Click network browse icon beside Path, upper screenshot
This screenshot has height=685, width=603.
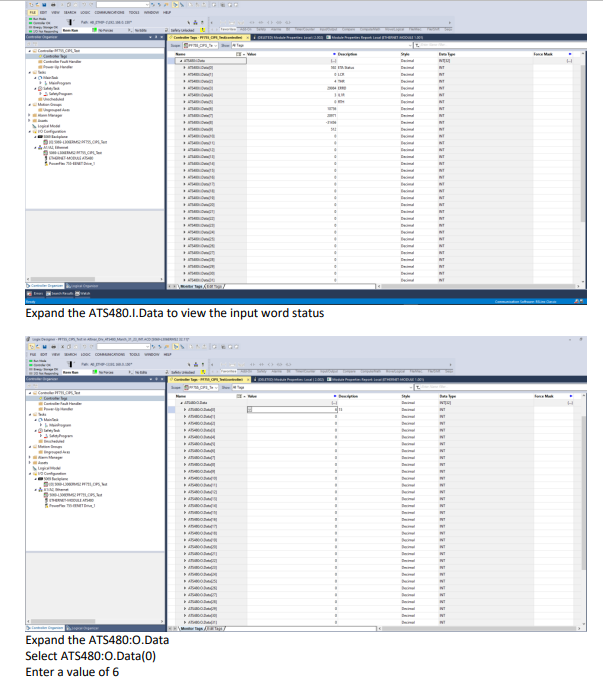point(195,22)
